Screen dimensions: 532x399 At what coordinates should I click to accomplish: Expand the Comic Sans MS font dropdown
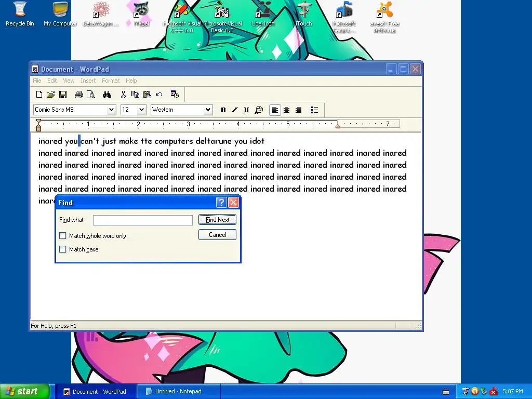pyautogui.click(x=111, y=110)
